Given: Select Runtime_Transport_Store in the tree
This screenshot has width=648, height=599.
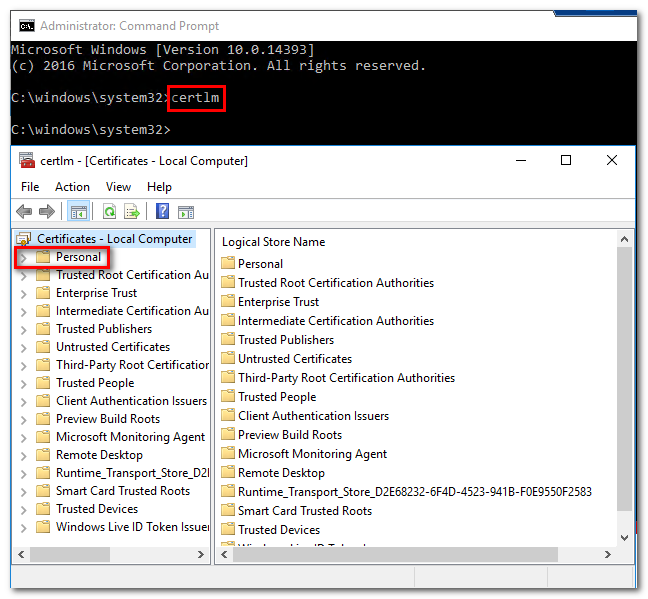Looking at the screenshot, I should pyautogui.click(x=133, y=473).
